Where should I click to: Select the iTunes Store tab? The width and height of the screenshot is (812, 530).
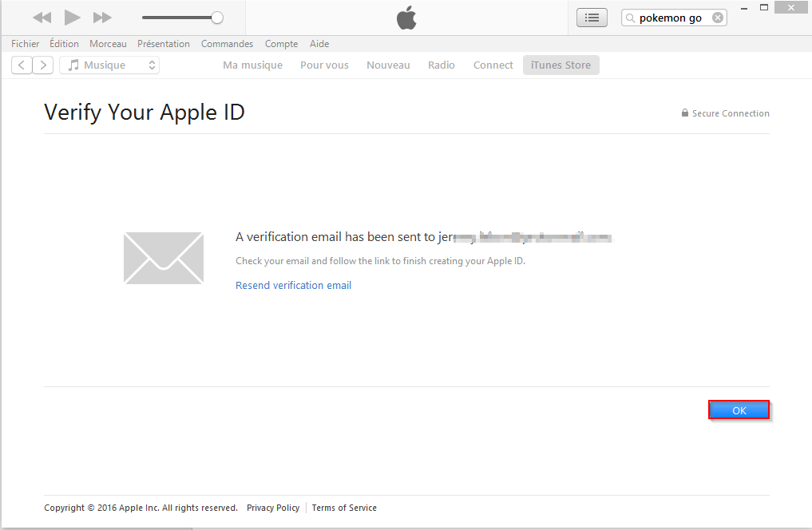click(x=560, y=65)
